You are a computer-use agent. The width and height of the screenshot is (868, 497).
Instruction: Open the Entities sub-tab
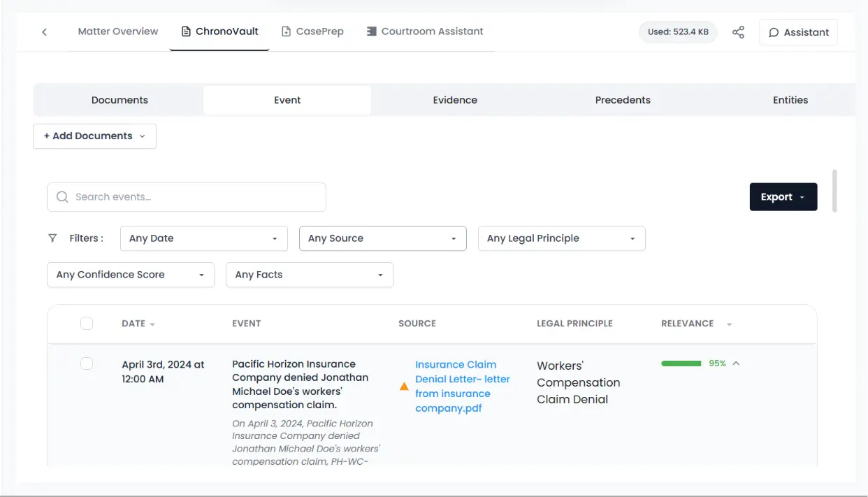coord(790,100)
